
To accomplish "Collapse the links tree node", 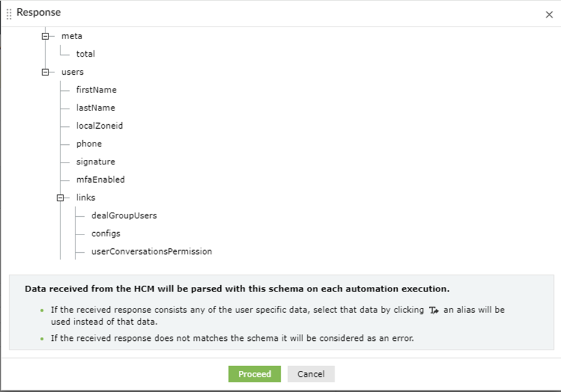I will (60, 198).
